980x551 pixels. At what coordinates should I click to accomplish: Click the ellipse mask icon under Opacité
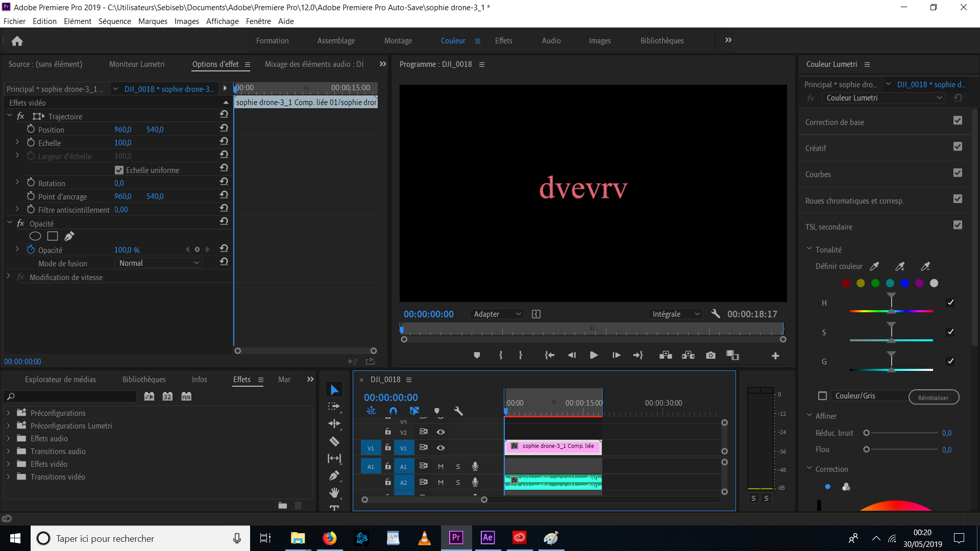click(x=35, y=236)
